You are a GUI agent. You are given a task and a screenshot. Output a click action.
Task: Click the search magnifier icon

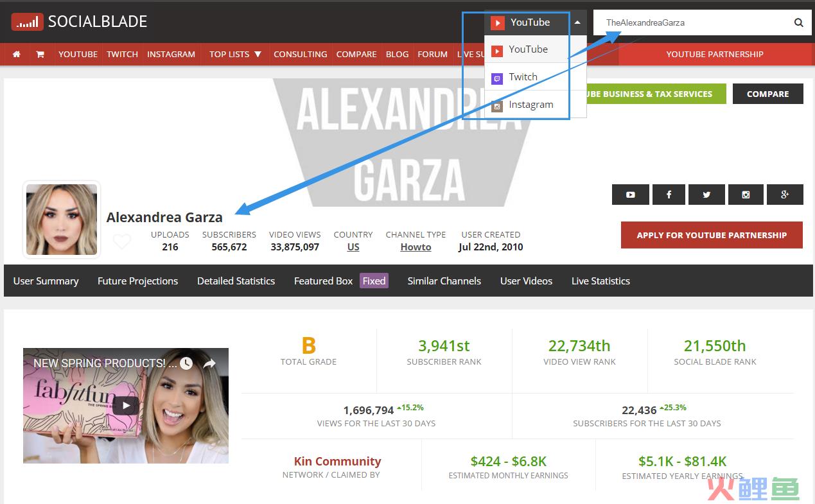pos(799,22)
